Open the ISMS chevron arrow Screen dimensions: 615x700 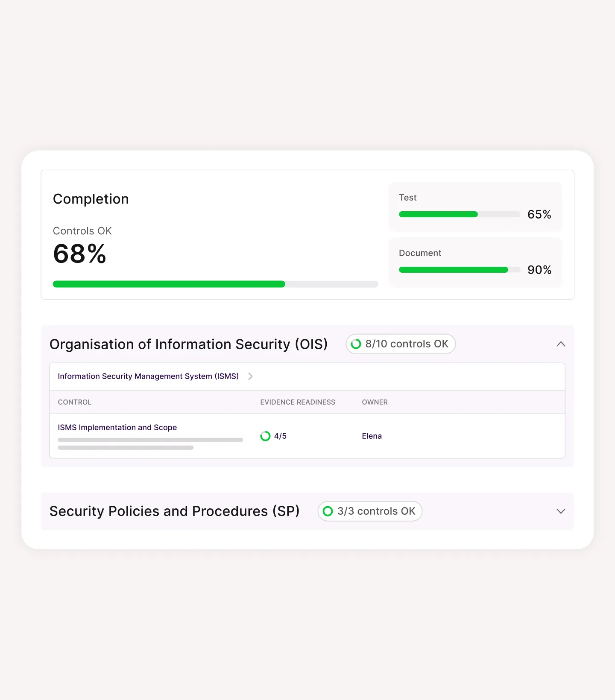pos(250,376)
